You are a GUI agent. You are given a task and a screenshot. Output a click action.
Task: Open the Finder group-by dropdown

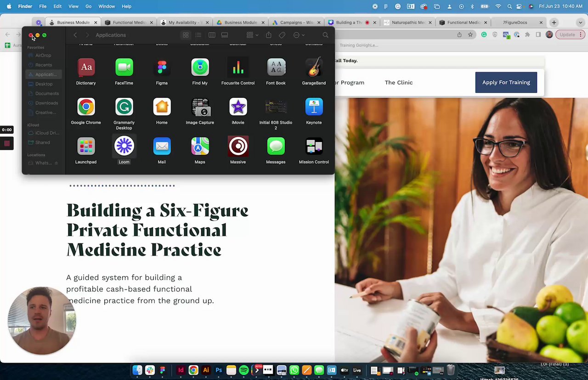click(252, 35)
